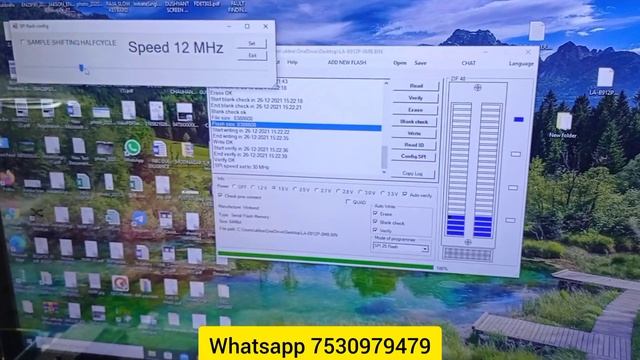640x360 pixels.
Task: Click Exit in SPI flash config window
Action: [252, 56]
